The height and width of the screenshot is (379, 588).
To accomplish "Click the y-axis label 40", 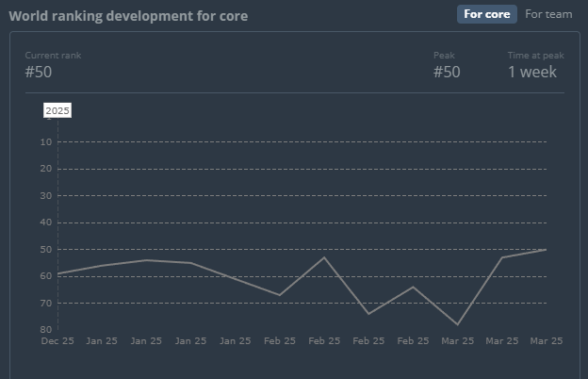I will [46, 222].
